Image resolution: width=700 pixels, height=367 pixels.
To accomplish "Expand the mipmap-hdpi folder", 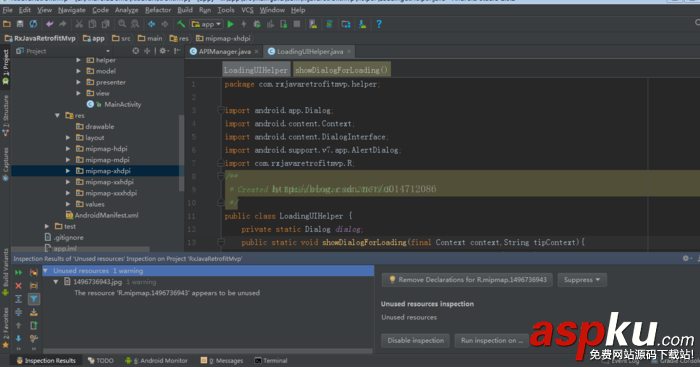I will point(68,149).
